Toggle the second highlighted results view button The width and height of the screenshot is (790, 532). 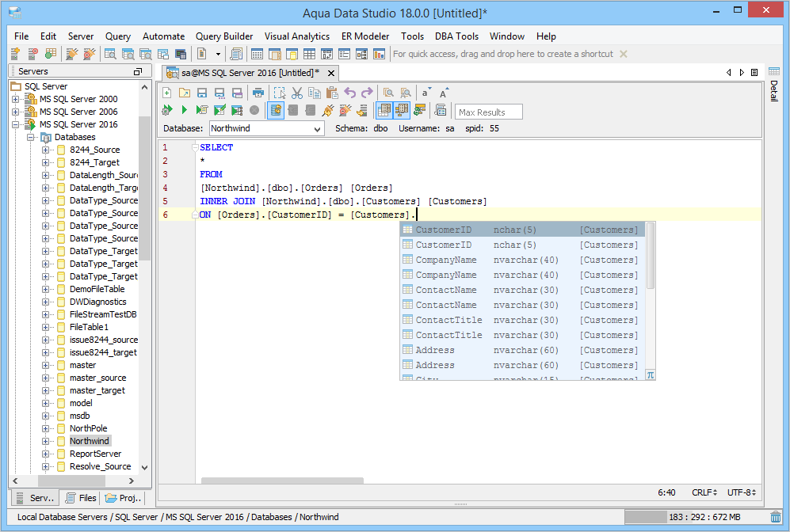[402, 110]
